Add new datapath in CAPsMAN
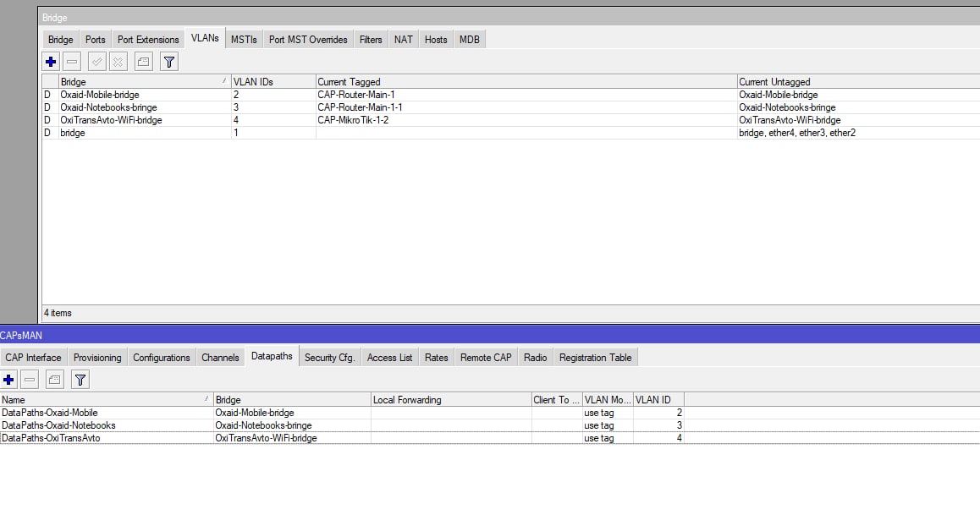Image resolution: width=980 pixels, height=515 pixels. 8,380
